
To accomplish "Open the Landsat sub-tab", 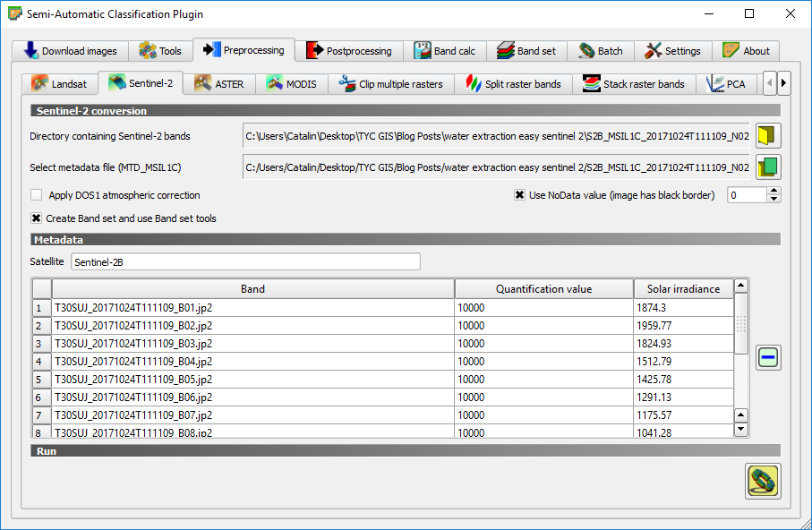I will coord(60,84).
